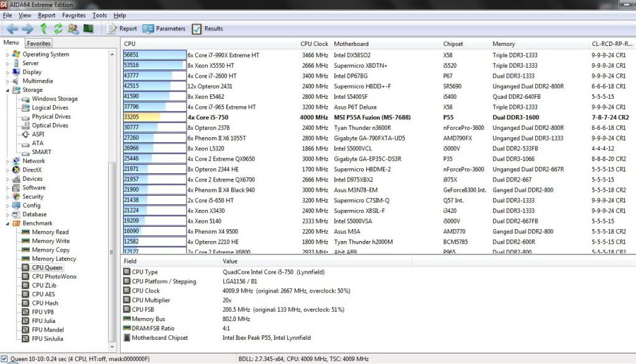Open the Memory Latency benchmark
Viewport: 636px width, 364px height.
(x=54, y=258)
